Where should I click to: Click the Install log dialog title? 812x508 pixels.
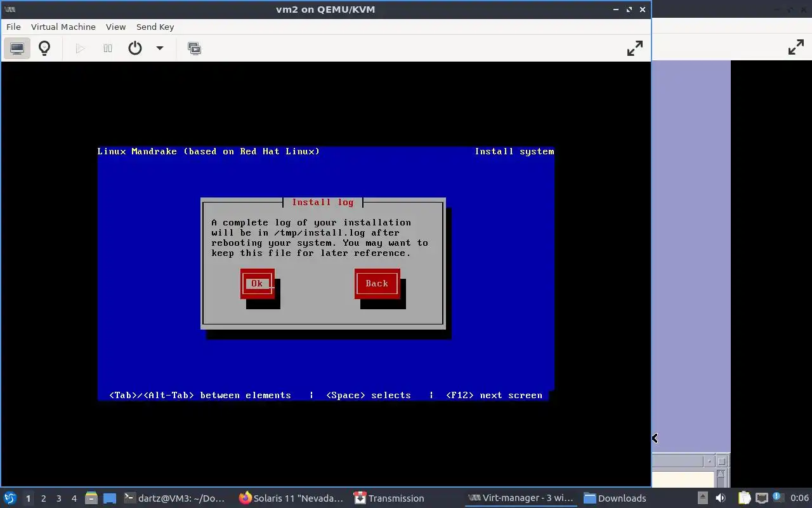[x=323, y=203]
